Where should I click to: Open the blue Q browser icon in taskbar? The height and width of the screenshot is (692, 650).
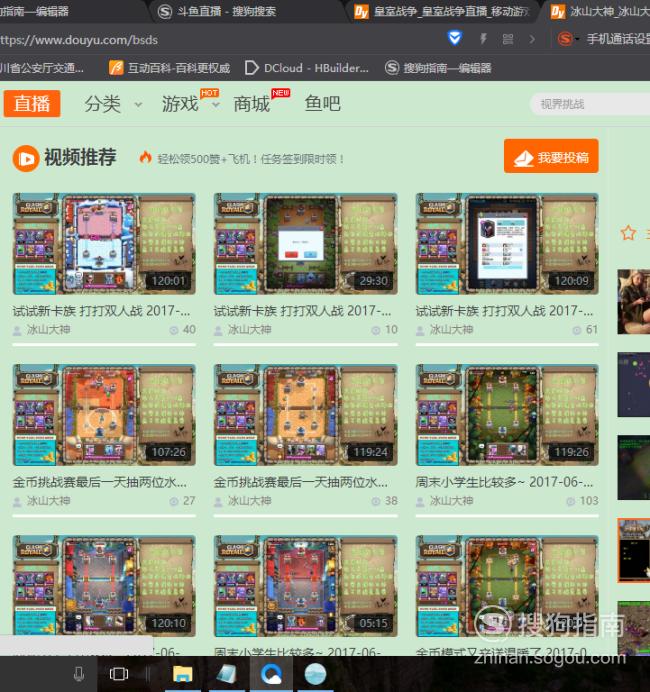(x=271, y=674)
